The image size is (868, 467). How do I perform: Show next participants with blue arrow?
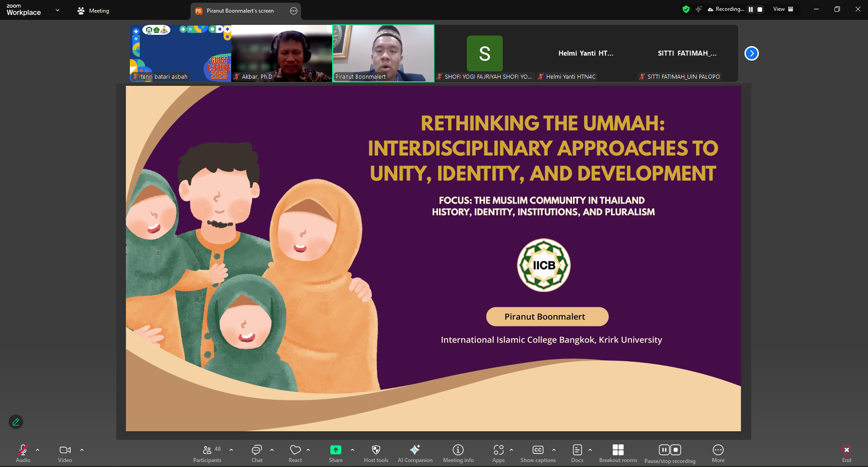click(751, 53)
